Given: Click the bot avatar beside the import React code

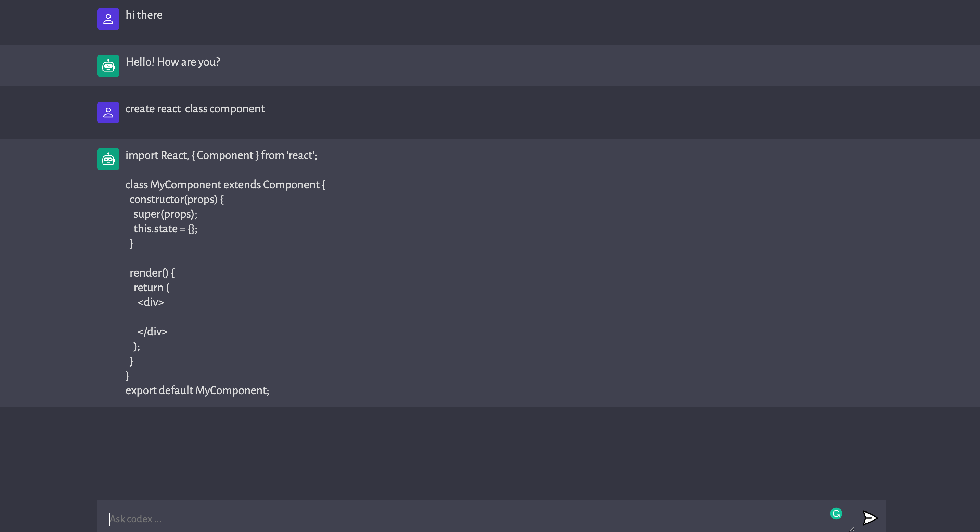Looking at the screenshot, I should (108, 159).
